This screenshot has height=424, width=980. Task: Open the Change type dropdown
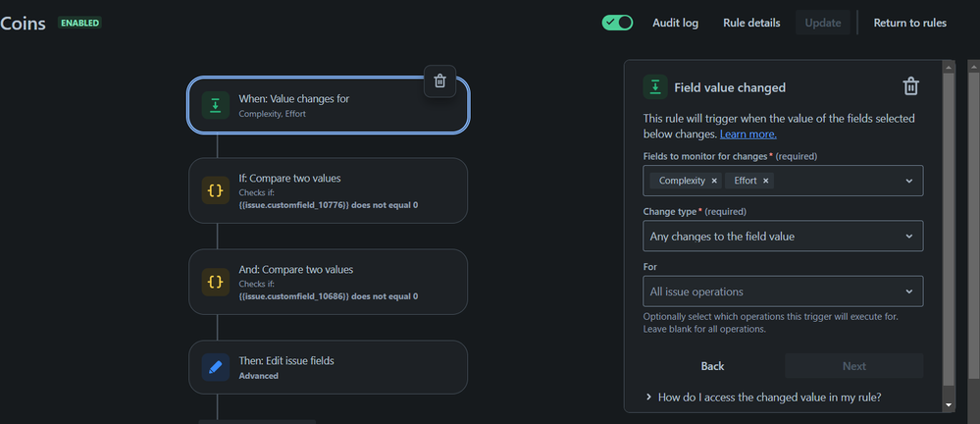click(x=783, y=236)
